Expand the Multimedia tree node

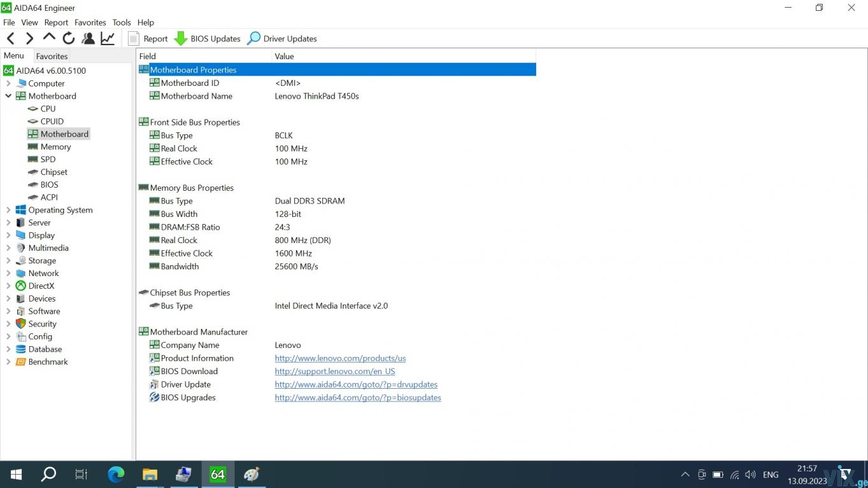pos(8,248)
